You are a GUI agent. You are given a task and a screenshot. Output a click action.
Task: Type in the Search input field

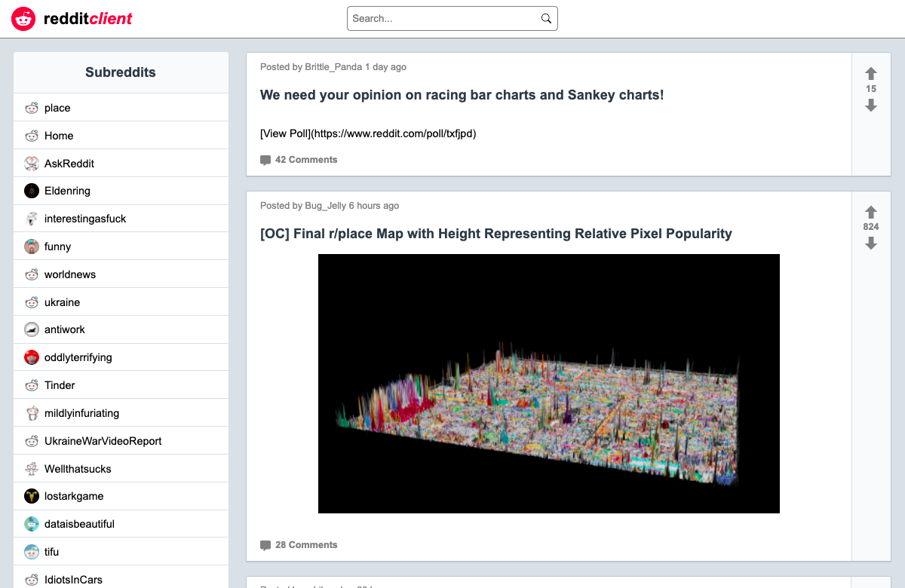443,19
